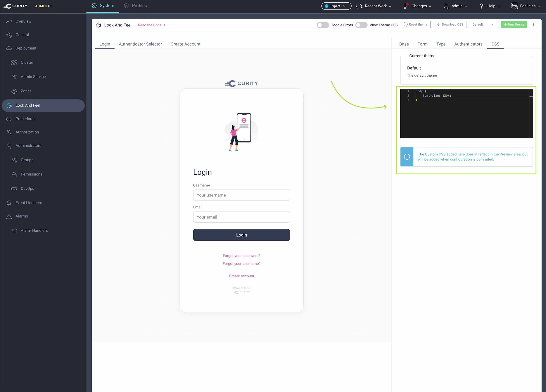The height and width of the screenshot is (392, 546).
Task: Select the Procedures sidebar item
Action: (25, 119)
